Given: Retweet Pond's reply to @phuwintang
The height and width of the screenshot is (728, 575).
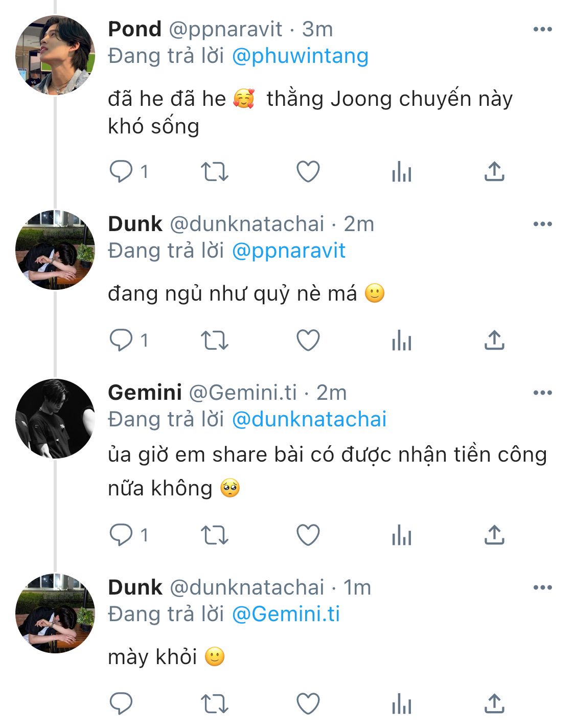Looking at the screenshot, I should click(x=214, y=172).
